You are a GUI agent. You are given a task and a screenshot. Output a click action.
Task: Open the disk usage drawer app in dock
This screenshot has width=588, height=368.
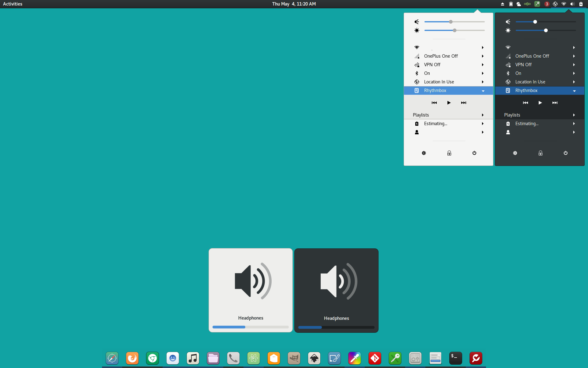435,358
